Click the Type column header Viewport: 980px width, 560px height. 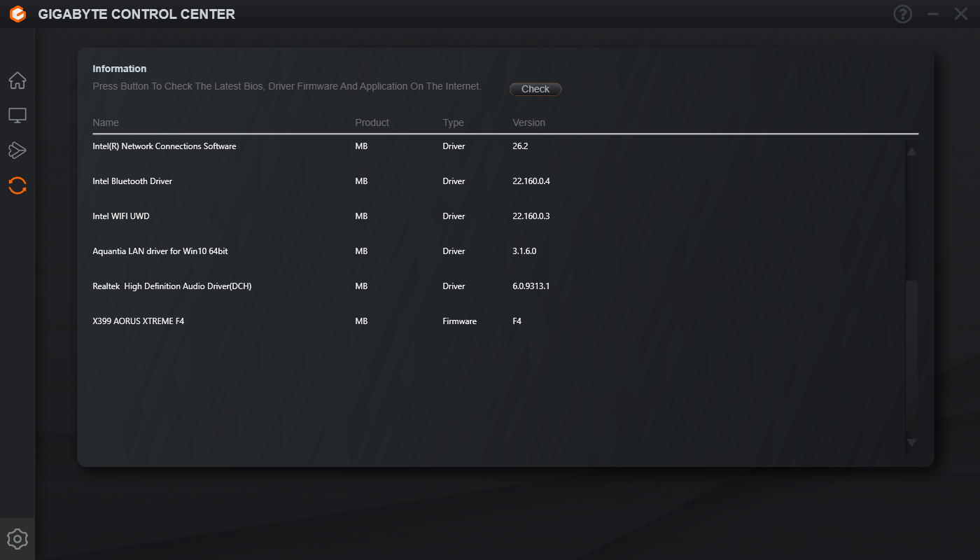[453, 122]
